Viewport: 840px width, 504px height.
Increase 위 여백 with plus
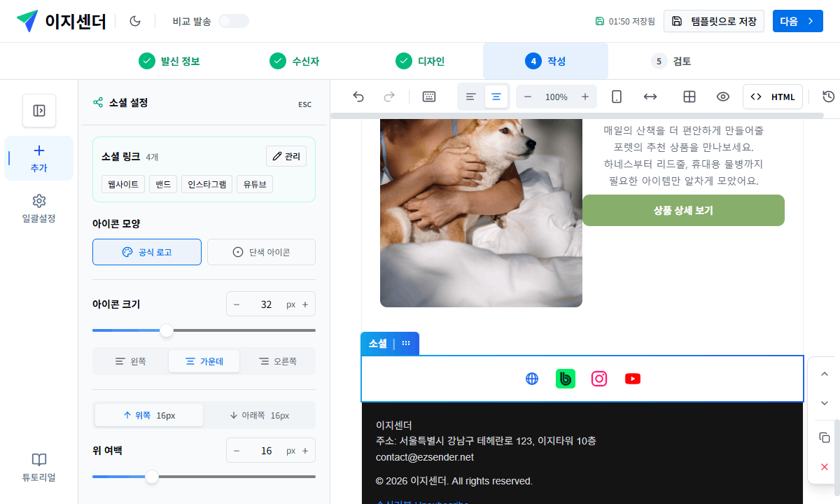[x=305, y=451]
